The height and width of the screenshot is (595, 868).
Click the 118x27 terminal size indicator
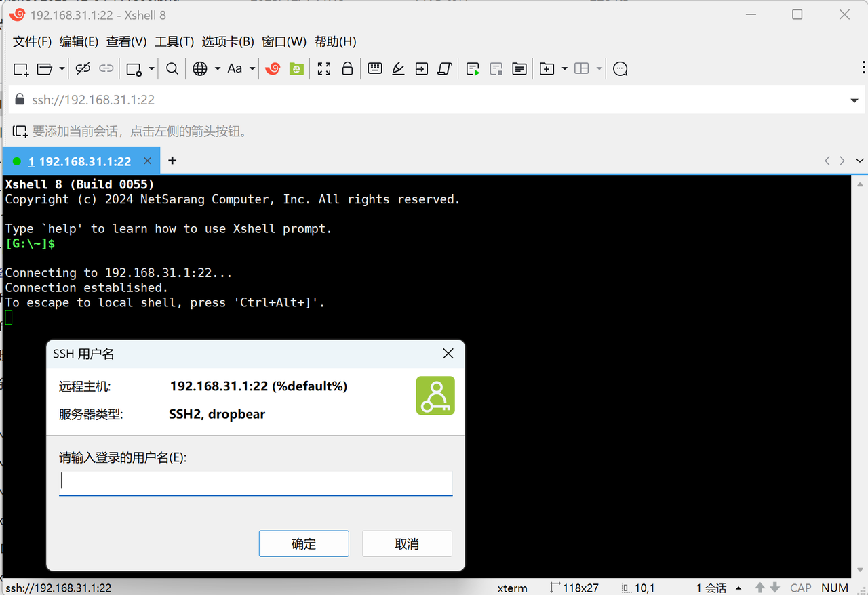pyautogui.click(x=574, y=588)
